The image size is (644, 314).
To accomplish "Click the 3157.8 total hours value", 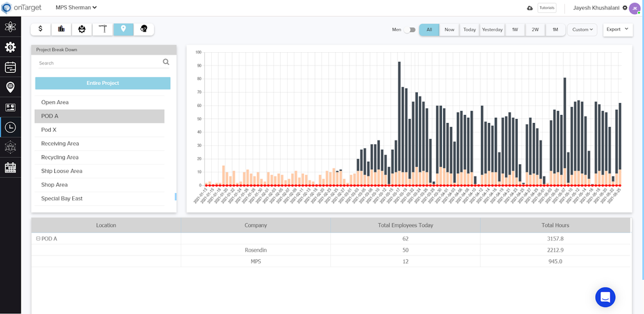I will [x=555, y=239].
